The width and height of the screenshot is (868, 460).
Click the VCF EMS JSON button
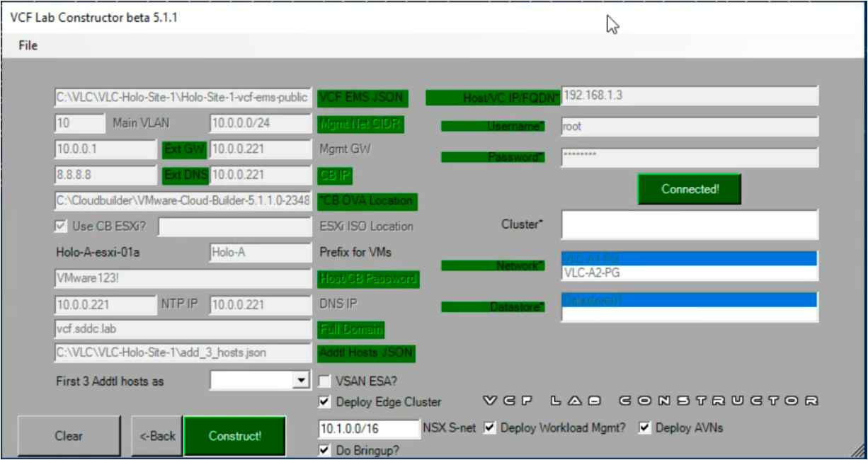click(362, 98)
